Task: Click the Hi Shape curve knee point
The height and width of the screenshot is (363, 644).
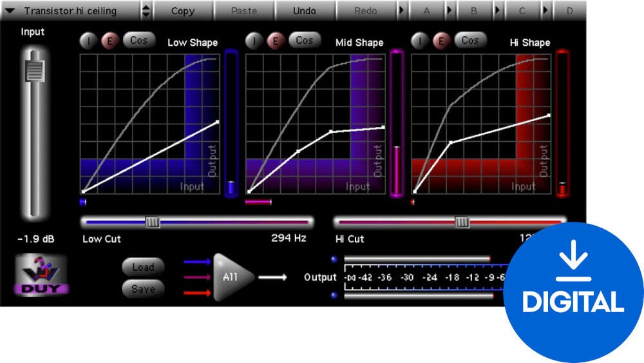Action: [451, 142]
